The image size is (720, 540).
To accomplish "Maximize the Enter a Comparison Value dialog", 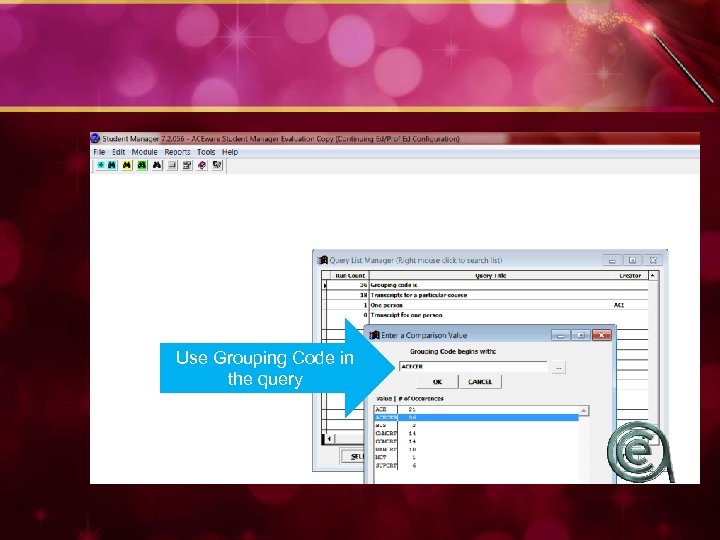I will [x=581, y=335].
